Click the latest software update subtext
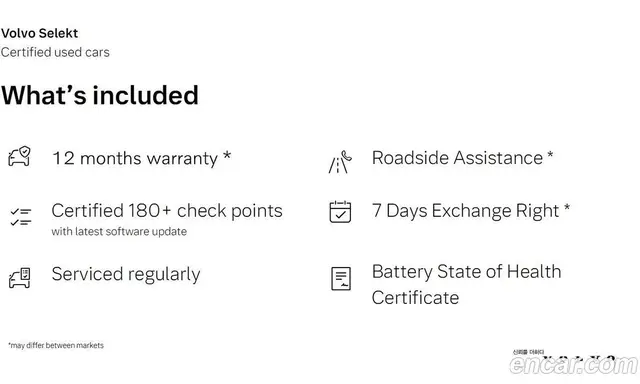 pos(119,231)
